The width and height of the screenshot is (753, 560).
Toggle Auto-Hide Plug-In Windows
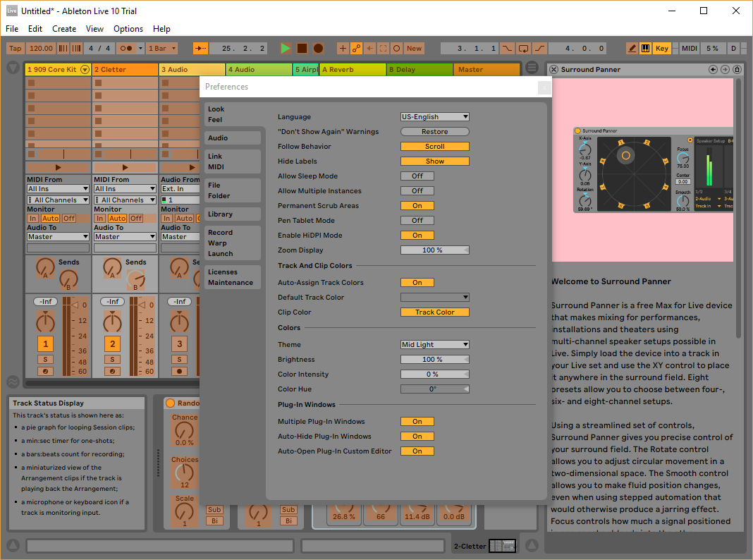point(417,437)
